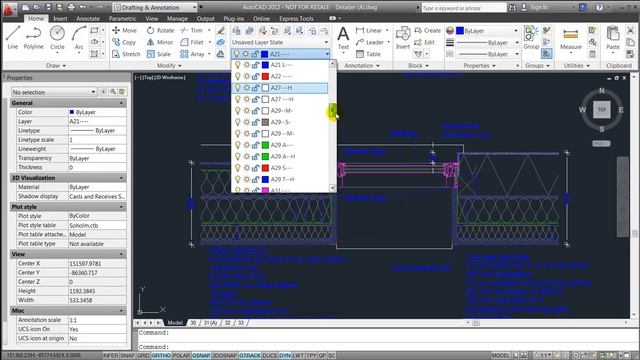
Task: Click the layer list scroll down arrow
Action: [332, 188]
